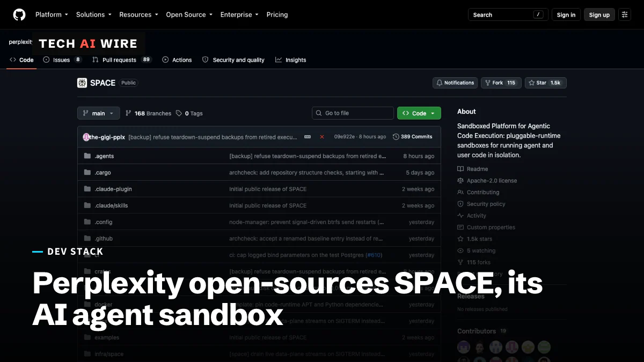Image resolution: width=644 pixels, height=362 pixels.
Task: Click the Go to file search box
Action: coord(353,113)
